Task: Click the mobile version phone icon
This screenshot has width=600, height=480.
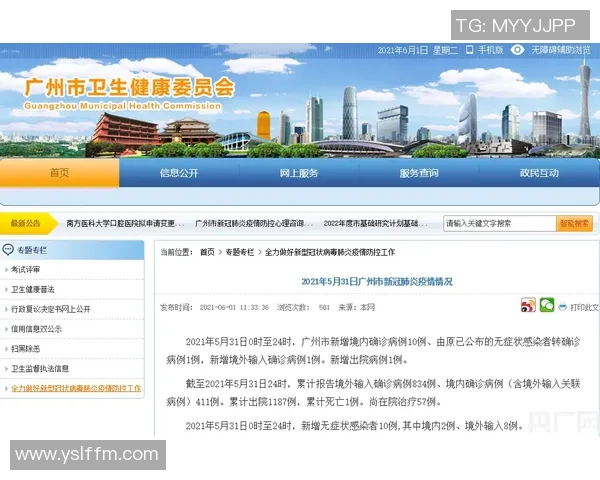Action: [470, 50]
